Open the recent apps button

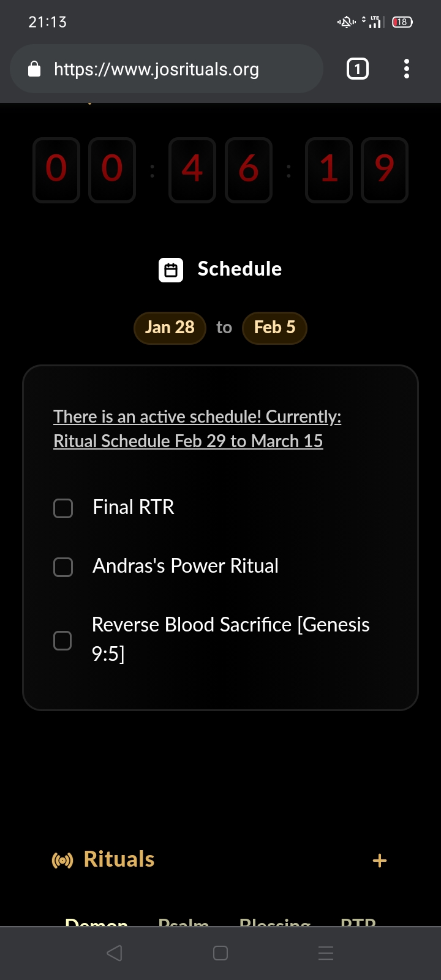point(326,952)
